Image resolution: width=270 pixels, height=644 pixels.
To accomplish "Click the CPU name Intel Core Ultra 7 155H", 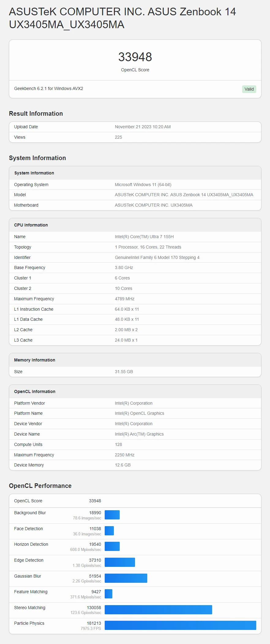I will point(144,237).
